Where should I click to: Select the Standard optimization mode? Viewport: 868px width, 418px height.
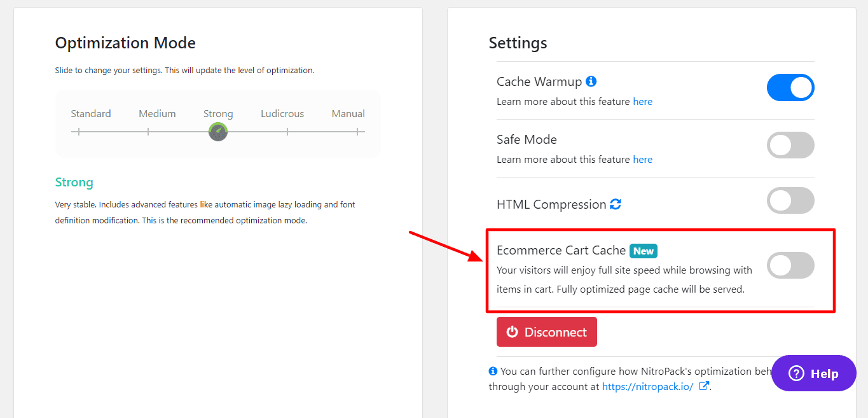tap(90, 114)
